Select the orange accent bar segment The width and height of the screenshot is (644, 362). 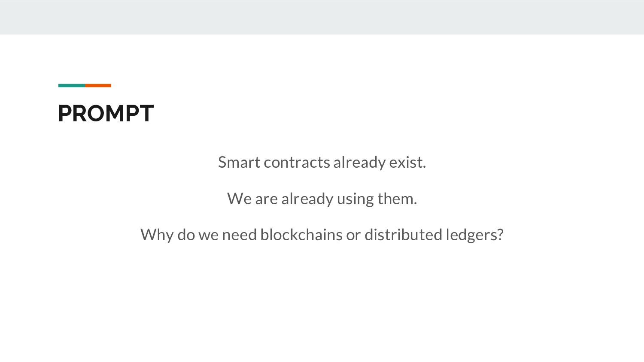(x=98, y=85)
